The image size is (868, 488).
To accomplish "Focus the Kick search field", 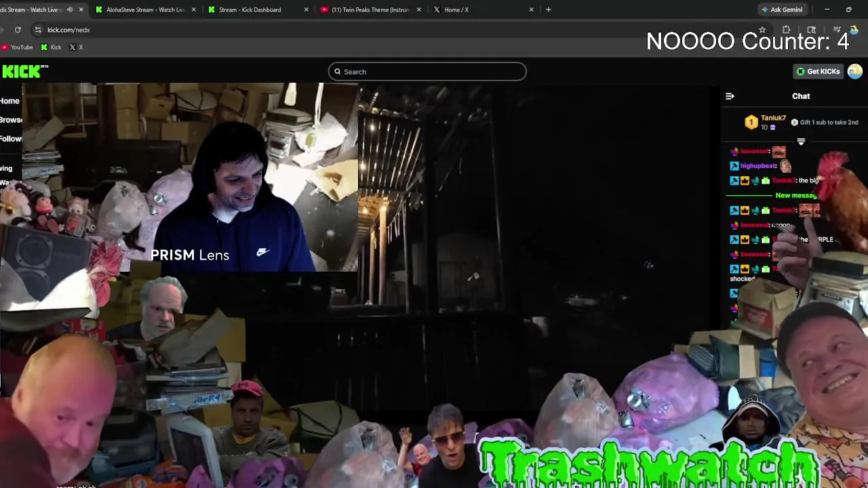I will tap(427, 72).
